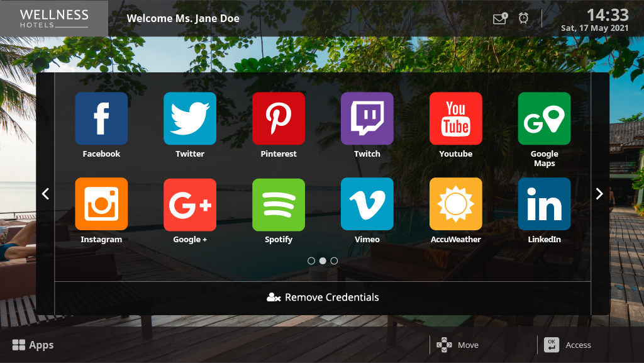The image size is (644, 363).
Task: Show next apps page with right chevron
Action: (599, 194)
